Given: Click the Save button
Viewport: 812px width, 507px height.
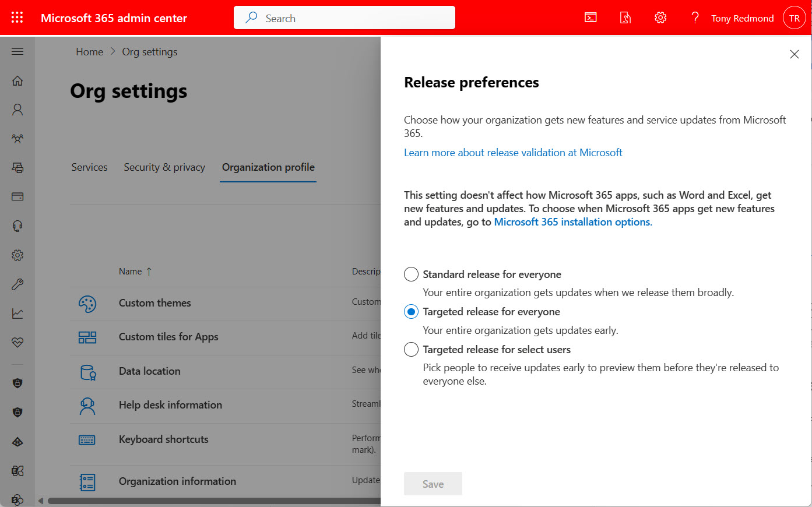Looking at the screenshot, I should pyautogui.click(x=433, y=484).
